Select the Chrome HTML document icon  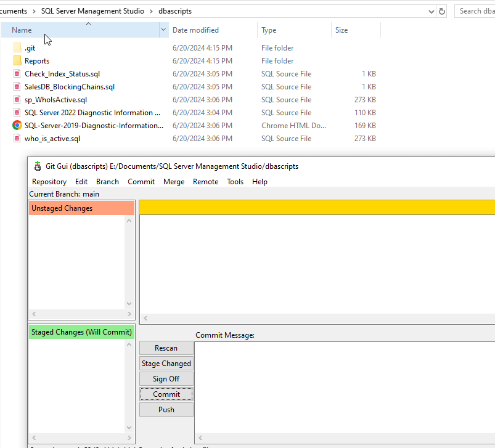17,126
